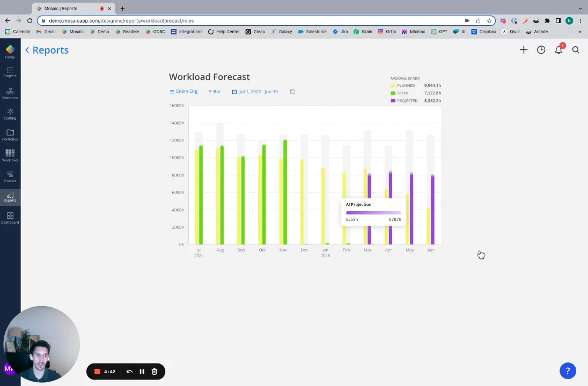Open Home in the Mosaic sidebar
Screen dimensions: 588x386
[10, 51]
